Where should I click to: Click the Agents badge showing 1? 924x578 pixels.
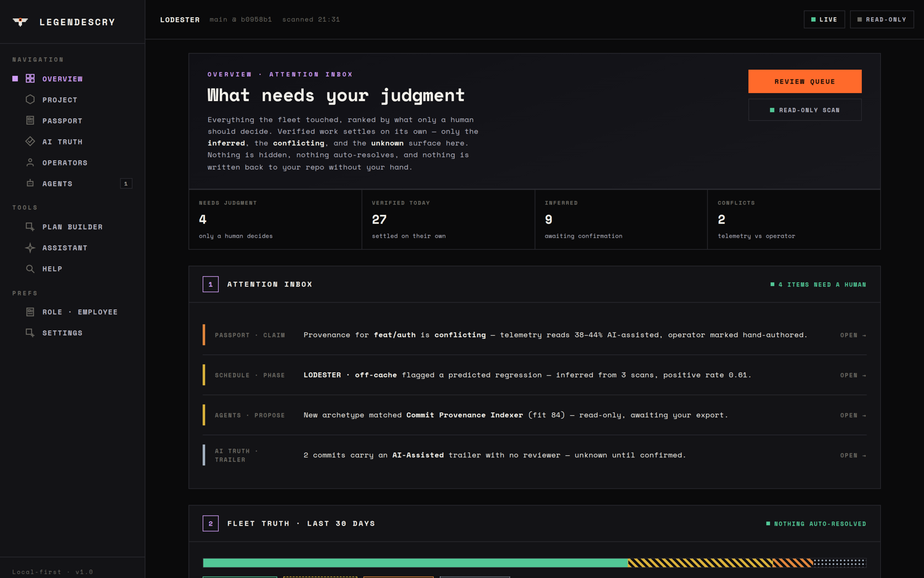point(126,184)
